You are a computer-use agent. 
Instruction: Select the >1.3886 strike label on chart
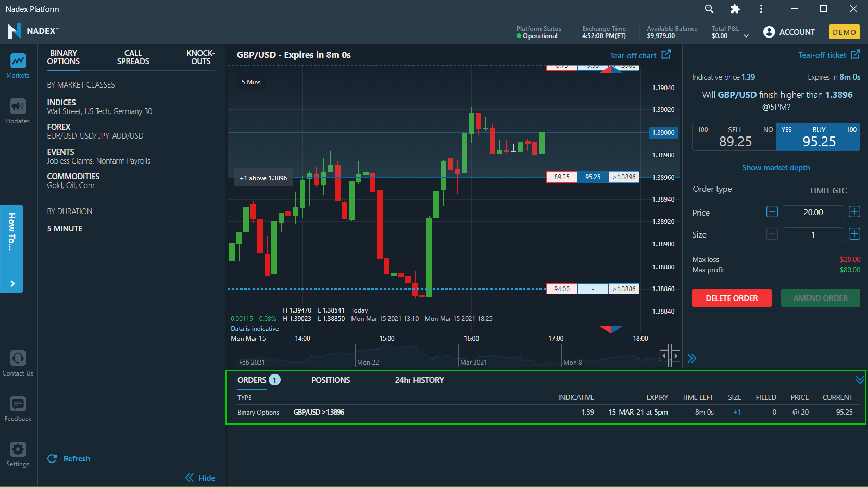point(624,289)
